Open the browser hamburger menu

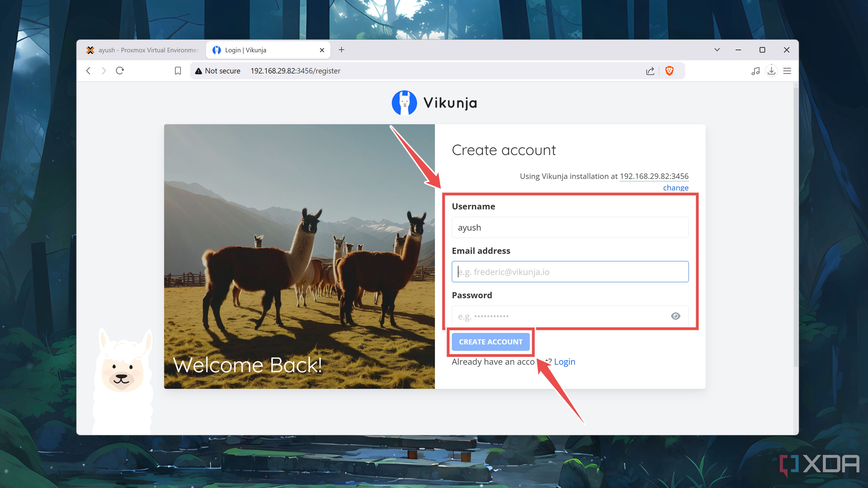pos(787,71)
